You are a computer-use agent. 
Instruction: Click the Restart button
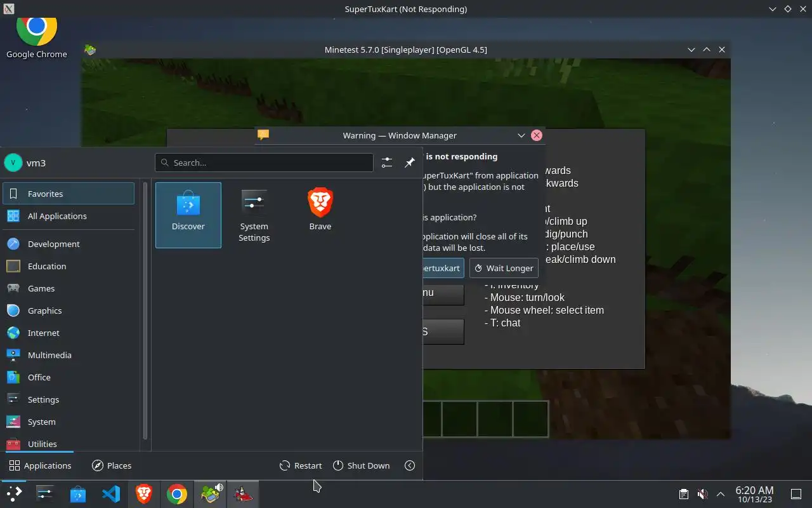point(301,465)
